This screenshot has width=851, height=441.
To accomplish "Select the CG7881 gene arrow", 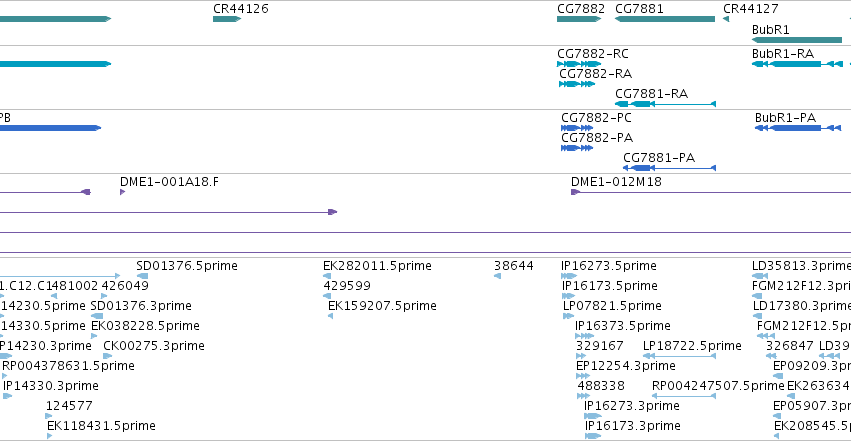I will (665, 19).
